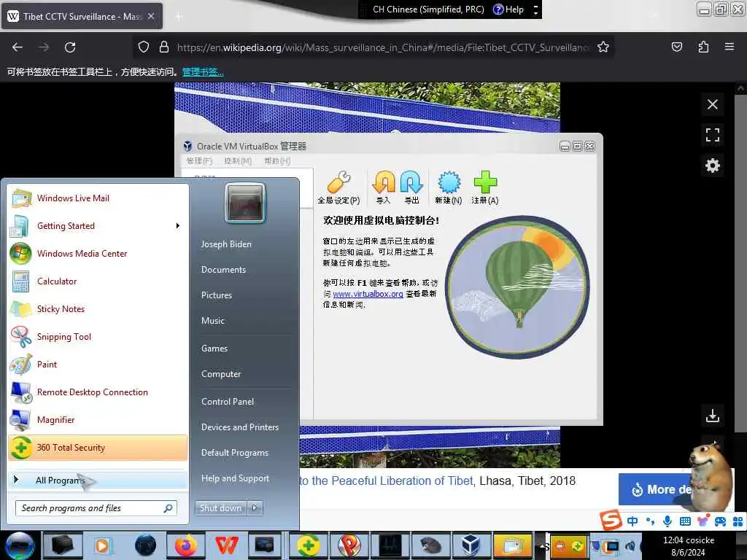Click the user account picture in Start menu
The height and width of the screenshot is (560, 747).
coord(245,203)
